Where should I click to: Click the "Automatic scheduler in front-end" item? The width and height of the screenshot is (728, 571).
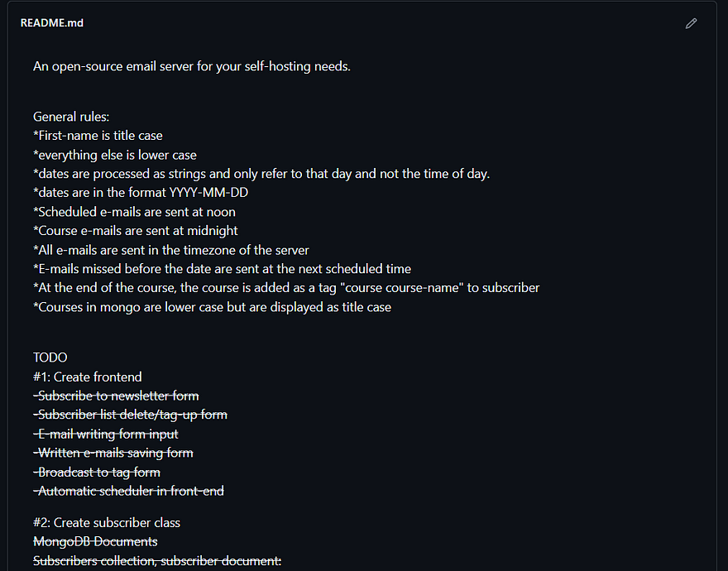(128, 491)
